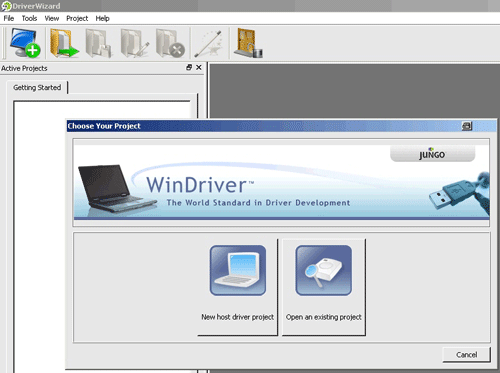Open the File menu
500x373 pixels.
[x=9, y=18]
